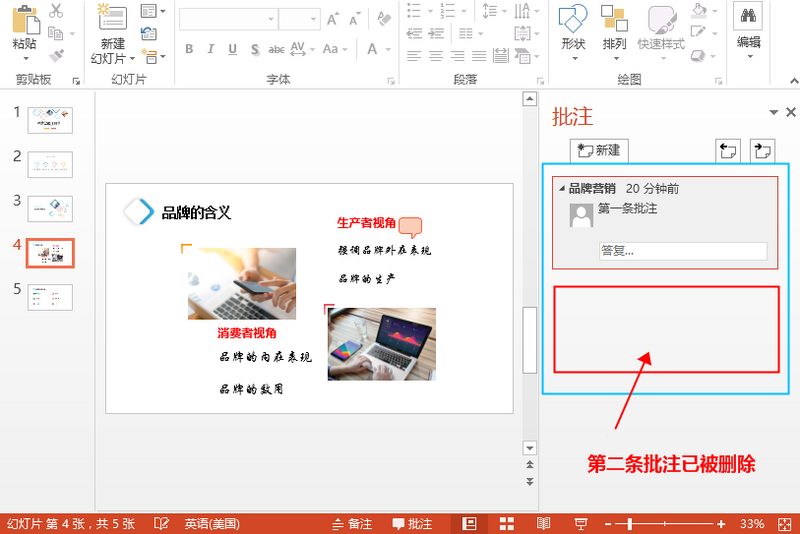Toggle Italic formatting
Image resolution: width=800 pixels, height=534 pixels.
coord(211,49)
